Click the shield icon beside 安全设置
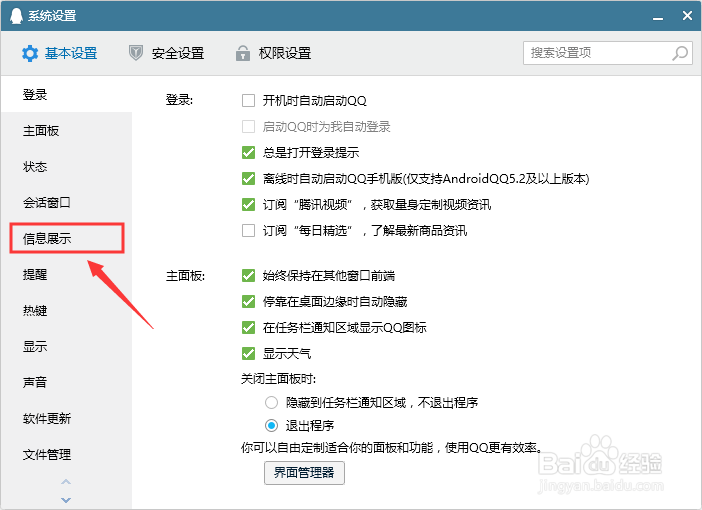Screen dimensions: 702x510 136,53
